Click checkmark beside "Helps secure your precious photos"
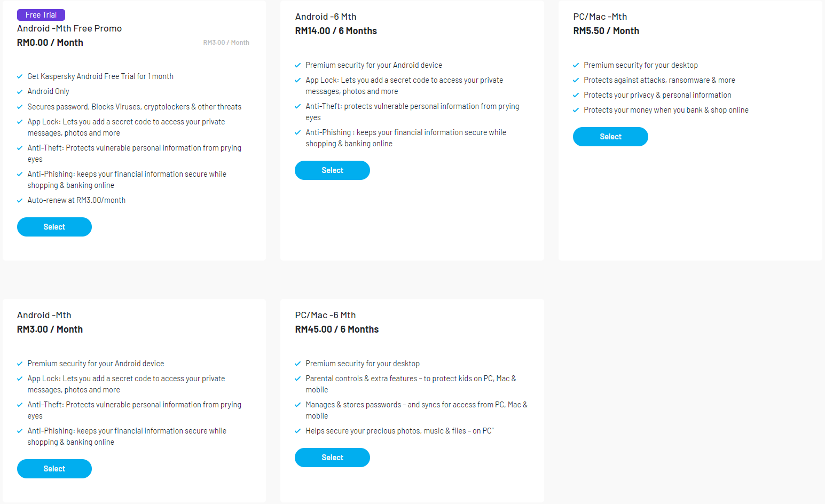Screen dimensions: 825x504 298,431
